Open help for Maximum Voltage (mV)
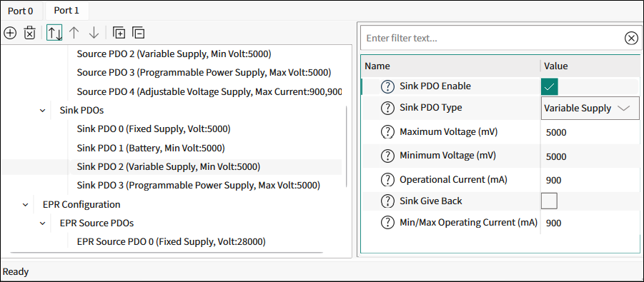 click(387, 132)
